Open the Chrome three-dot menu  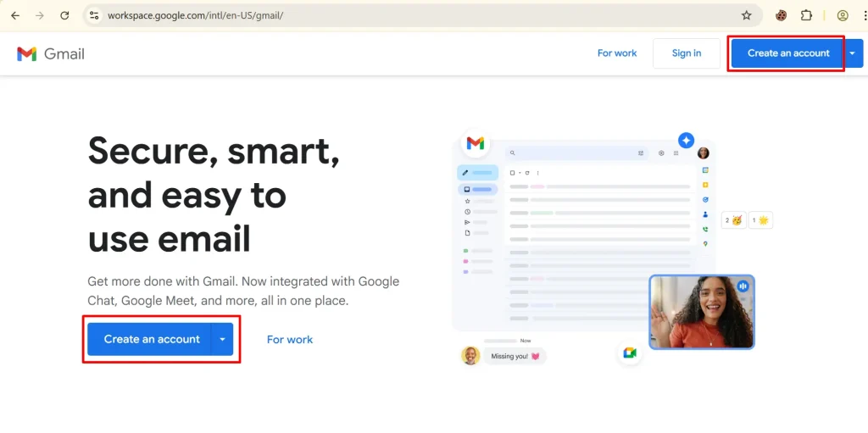click(864, 15)
